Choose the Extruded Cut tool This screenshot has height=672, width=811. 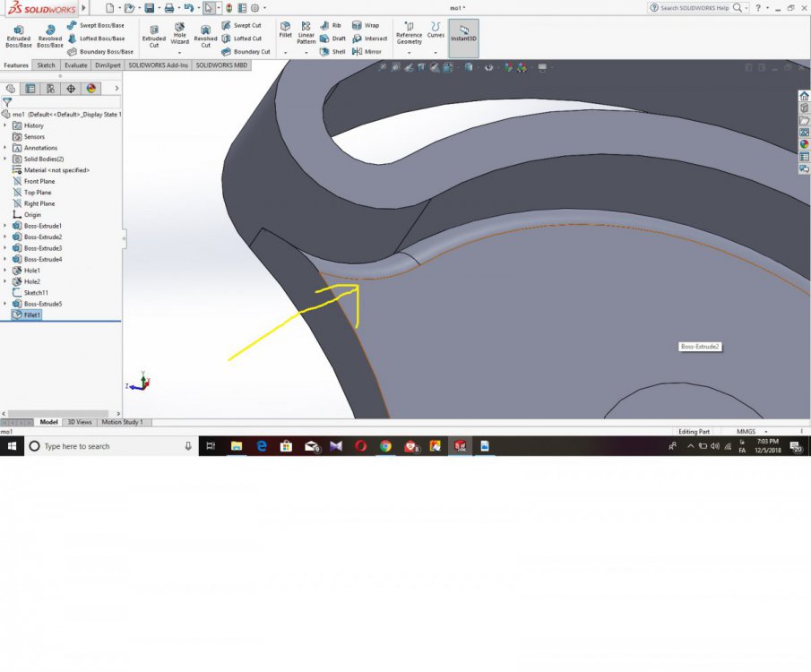pos(154,35)
